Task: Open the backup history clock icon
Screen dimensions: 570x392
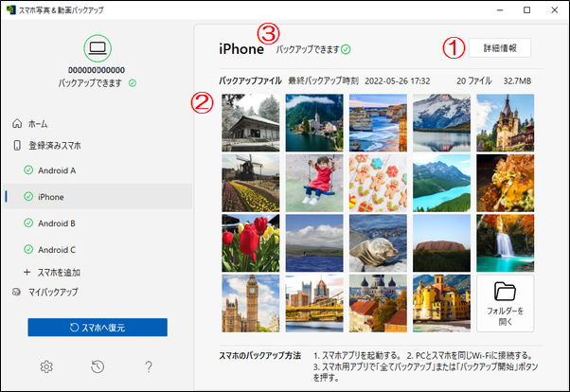Action: 98,366
